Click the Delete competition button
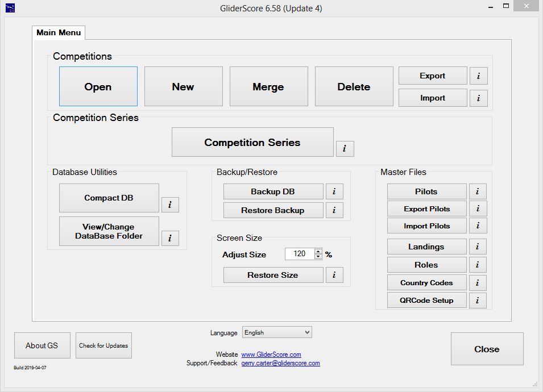The image size is (543, 392). coord(354,86)
